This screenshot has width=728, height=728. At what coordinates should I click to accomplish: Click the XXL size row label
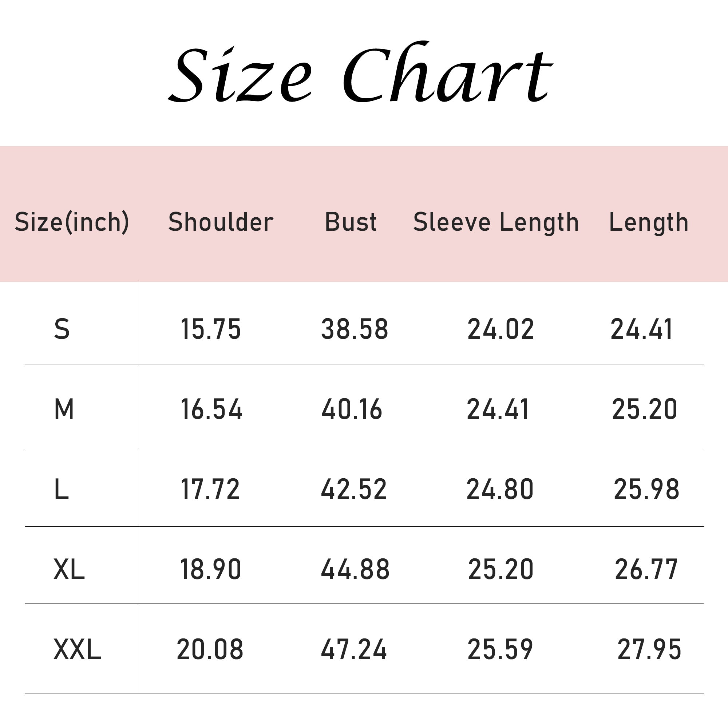[x=77, y=650]
